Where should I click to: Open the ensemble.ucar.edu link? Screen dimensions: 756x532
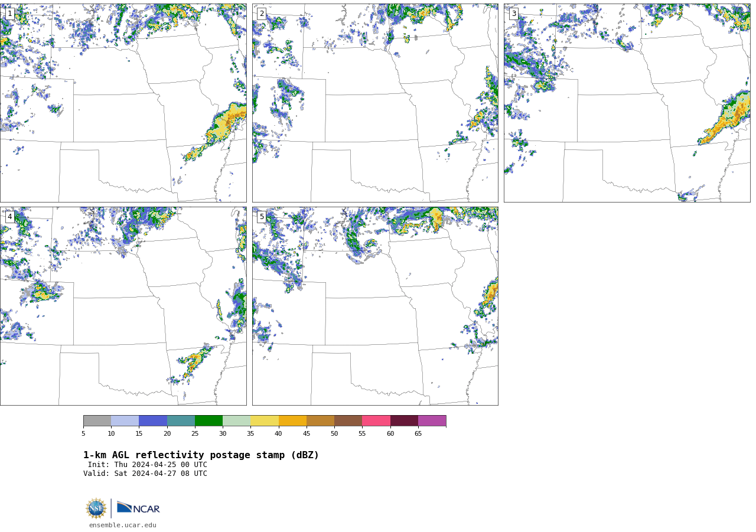pyautogui.click(x=123, y=525)
